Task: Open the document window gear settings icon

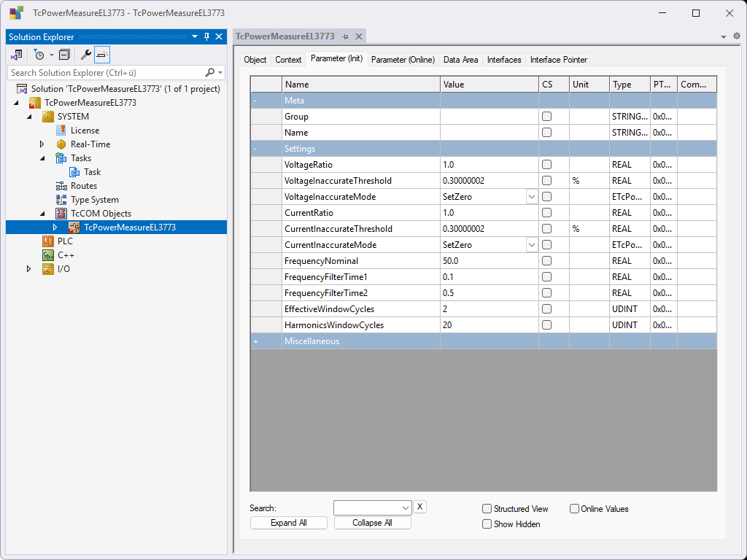Action: tap(737, 36)
